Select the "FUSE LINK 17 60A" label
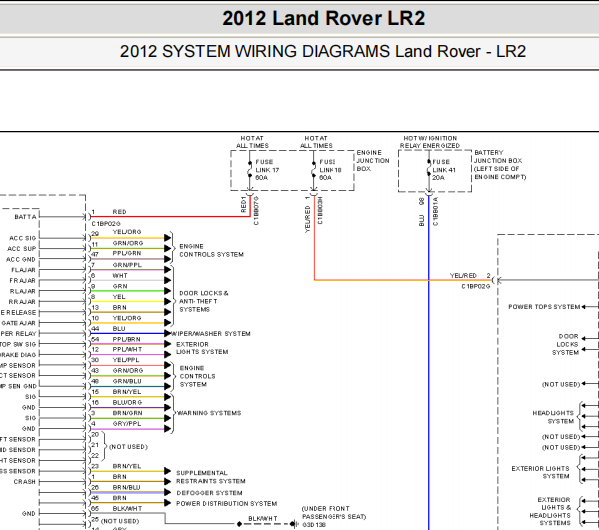This screenshot has height=530, width=599. [267, 170]
